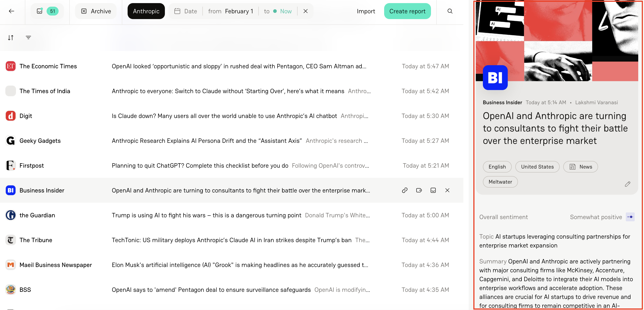Click the Create report button
The image size is (644, 310).
click(x=407, y=11)
